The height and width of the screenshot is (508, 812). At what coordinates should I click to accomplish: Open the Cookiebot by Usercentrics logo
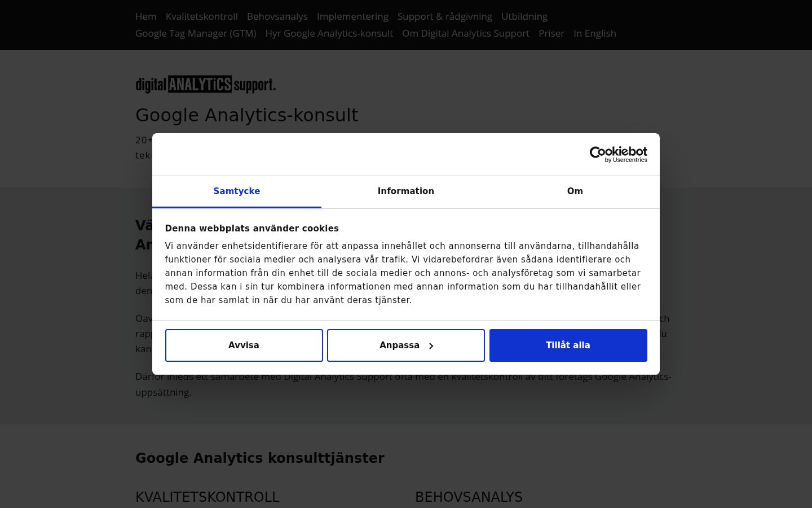click(x=618, y=155)
